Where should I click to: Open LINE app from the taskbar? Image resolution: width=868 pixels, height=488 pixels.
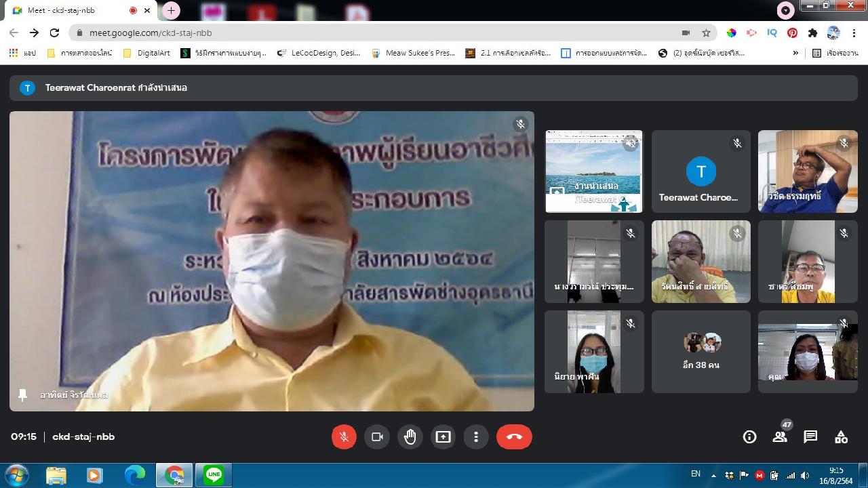pos(214,475)
